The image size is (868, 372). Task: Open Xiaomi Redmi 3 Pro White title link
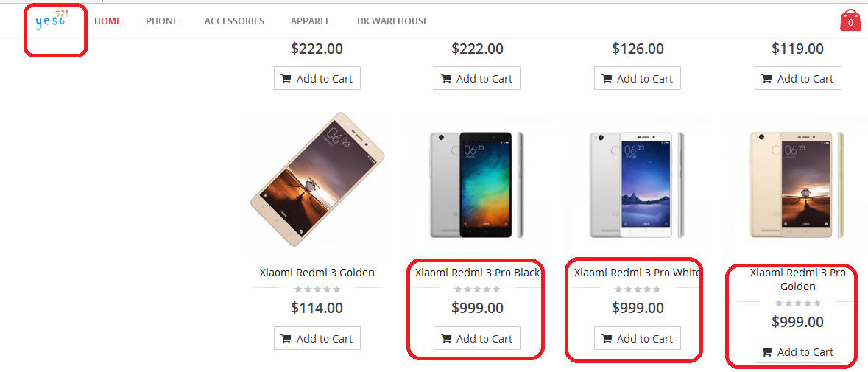tap(638, 273)
